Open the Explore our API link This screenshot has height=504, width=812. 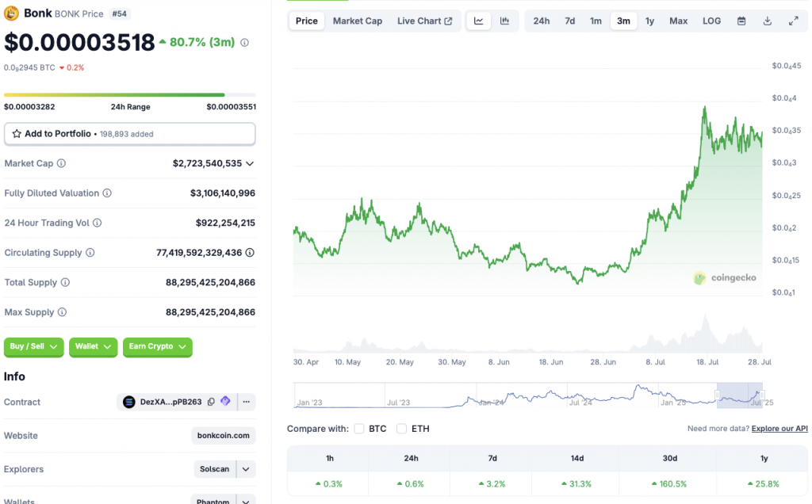[x=779, y=428]
